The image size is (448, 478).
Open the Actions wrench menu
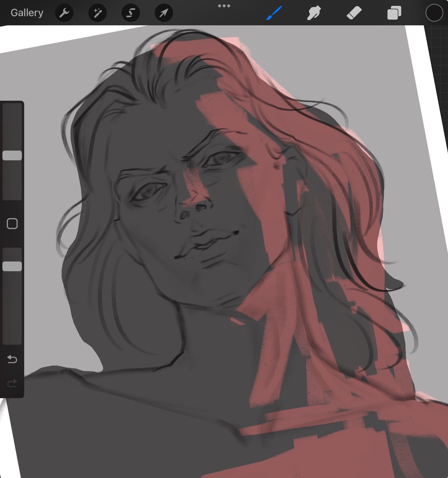(64, 13)
